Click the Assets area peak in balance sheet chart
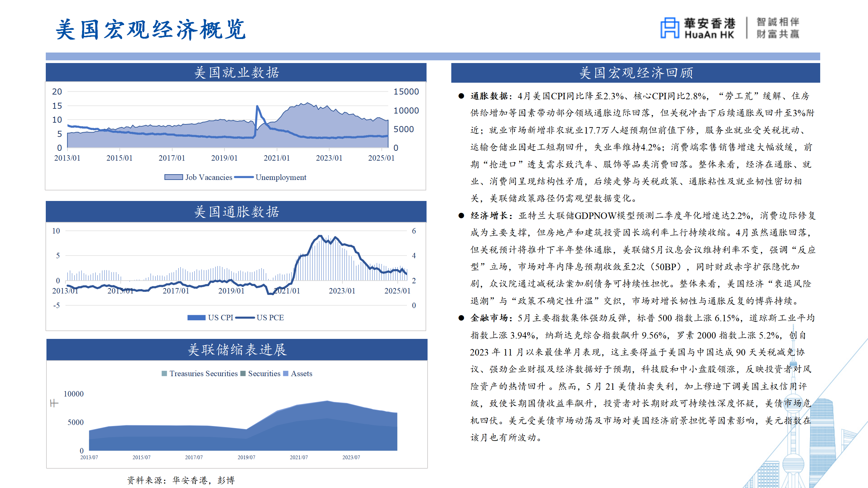Viewport: 868px width, 488px height. click(327, 401)
